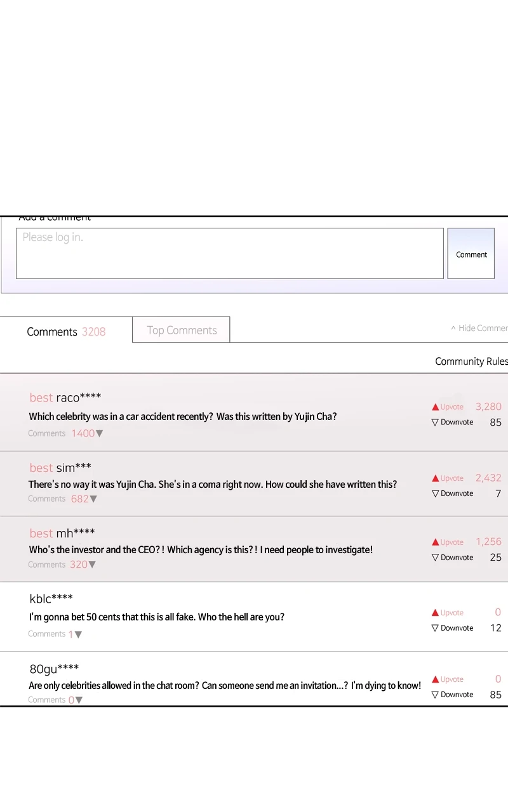Upvote raco's comment about car accident
This screenshot has width=508, height=812.
[448, 407]
